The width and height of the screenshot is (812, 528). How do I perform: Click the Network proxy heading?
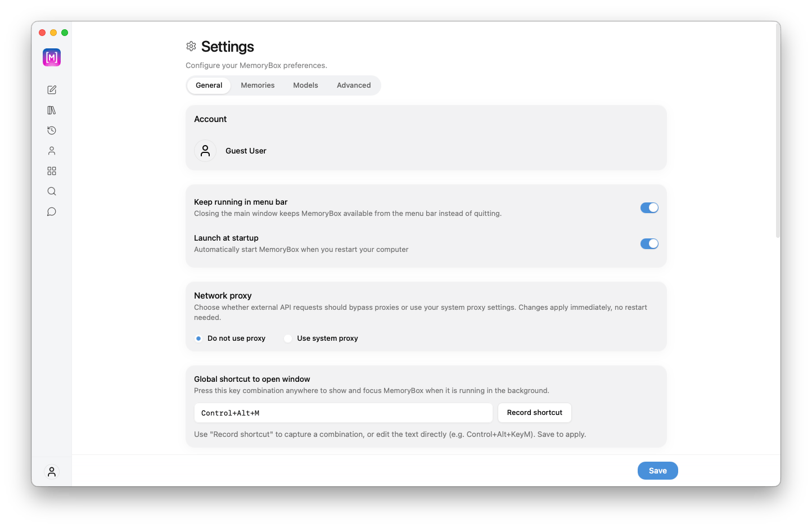223,296
